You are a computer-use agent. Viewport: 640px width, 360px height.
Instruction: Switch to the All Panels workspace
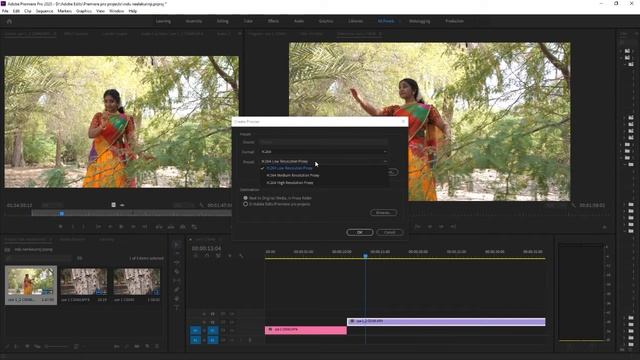click(386, 21)
